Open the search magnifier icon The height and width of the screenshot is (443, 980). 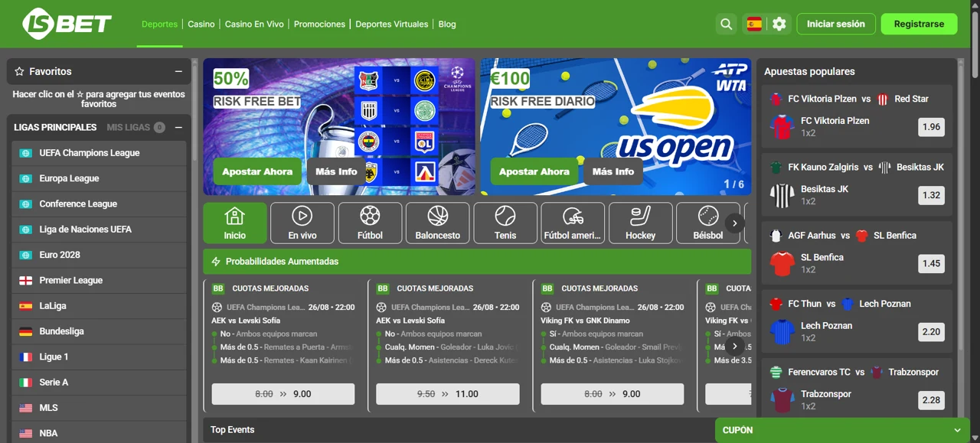click(726, 24)
